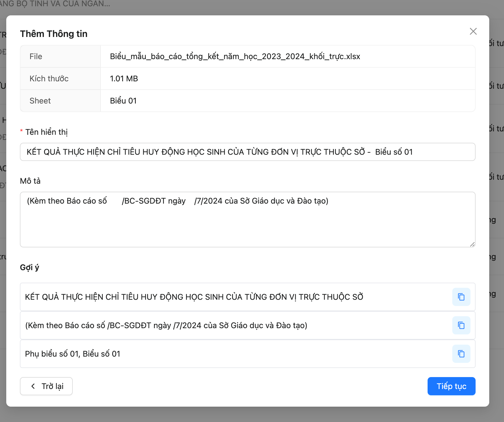Click the Tên hiển thị field label

point(46,132)
